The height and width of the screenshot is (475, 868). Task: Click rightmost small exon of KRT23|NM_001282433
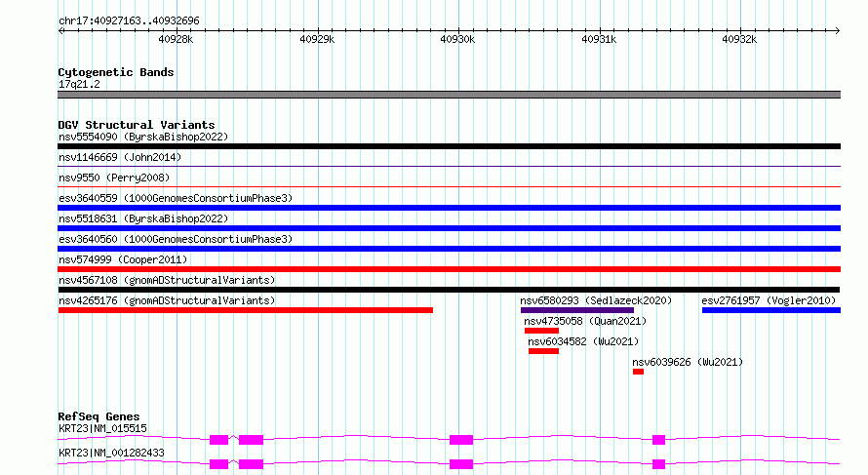pyautogui.click(x=658, y=464)
